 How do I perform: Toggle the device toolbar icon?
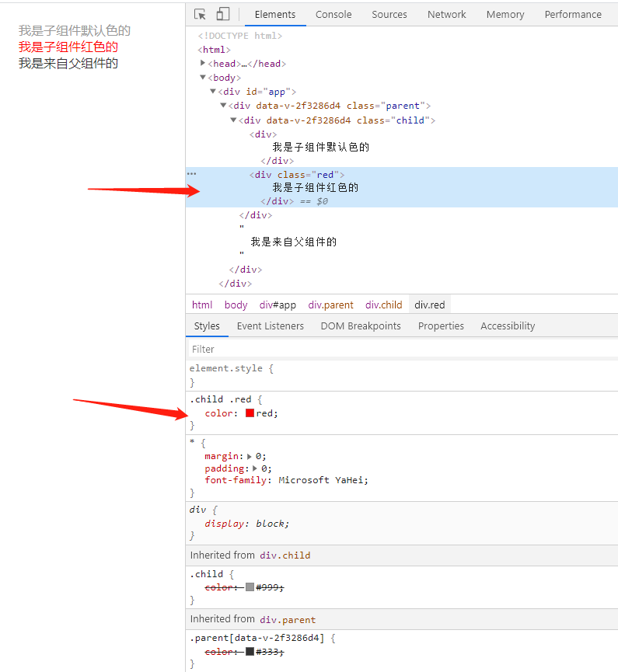tap(223, 14)
